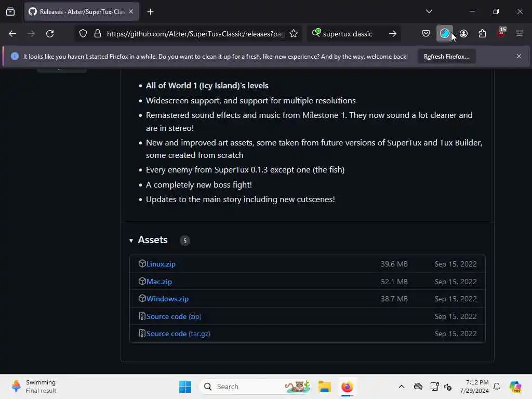
Task: Reload the current GitHub page
Action: [50, 34]
